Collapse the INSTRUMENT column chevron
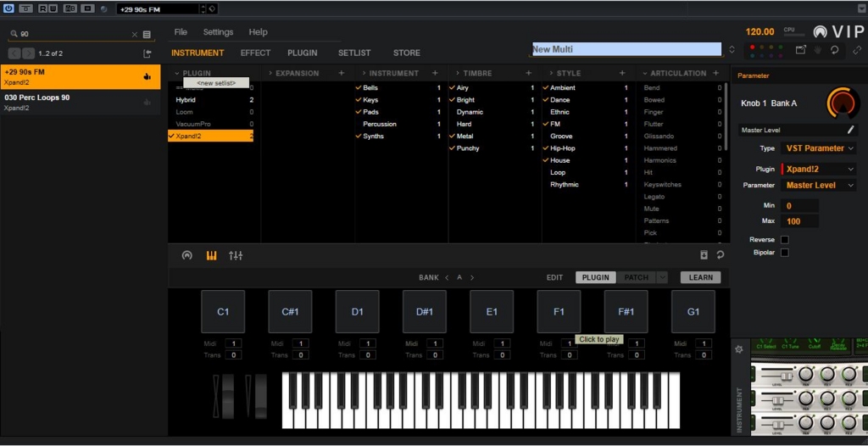This screenshot has height=446, width=868. pyautogui.click(x=364, y=73)
